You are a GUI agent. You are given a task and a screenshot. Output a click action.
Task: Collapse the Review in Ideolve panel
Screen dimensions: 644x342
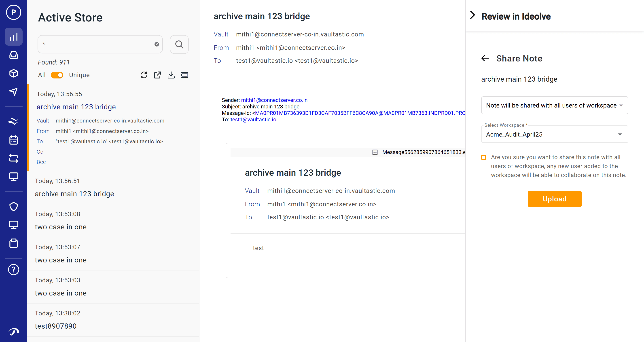pyautogui.click(x=472, y=15)
